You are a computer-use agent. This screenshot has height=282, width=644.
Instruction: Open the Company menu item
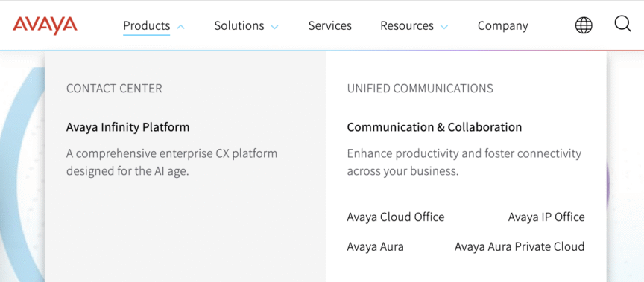coord(502,26)
